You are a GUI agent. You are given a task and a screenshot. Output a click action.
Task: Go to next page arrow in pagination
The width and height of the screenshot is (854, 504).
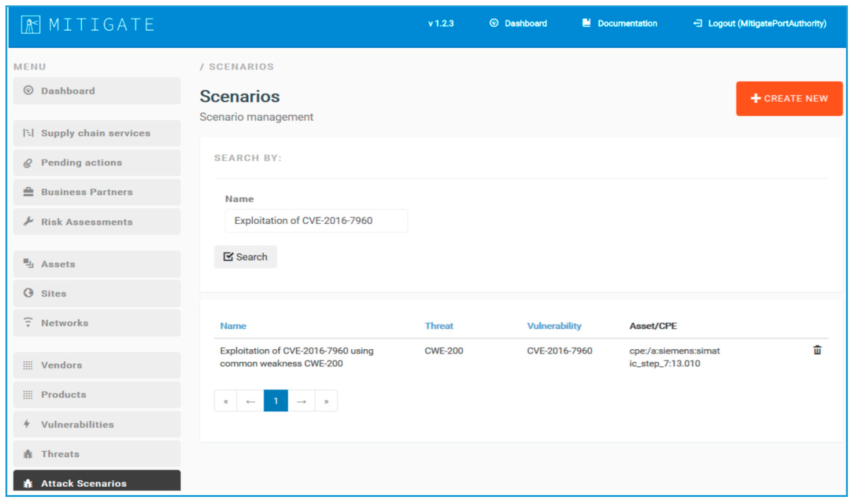coord(301,401)
